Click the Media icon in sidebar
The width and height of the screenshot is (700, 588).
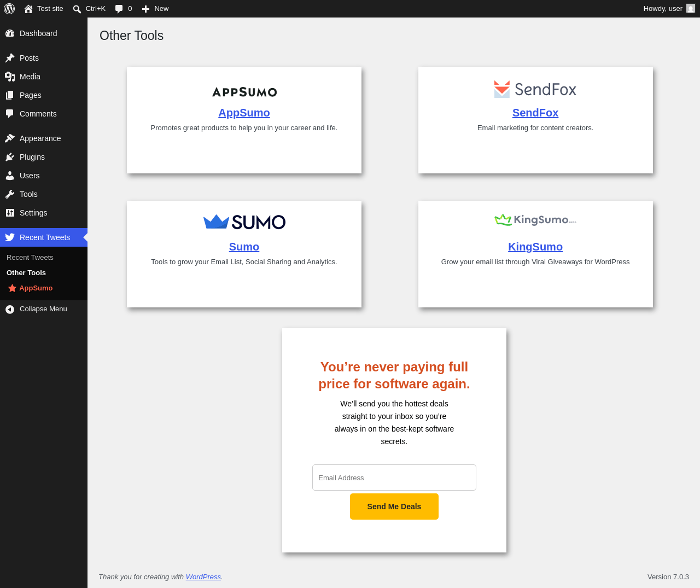tap(10, 77)
